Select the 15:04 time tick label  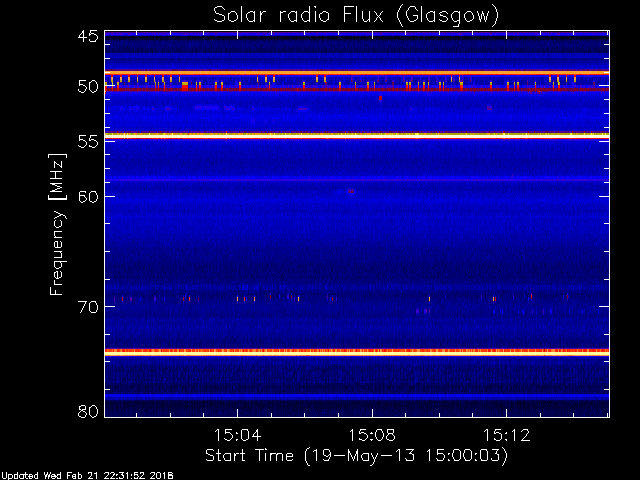[x=237, y=437]
